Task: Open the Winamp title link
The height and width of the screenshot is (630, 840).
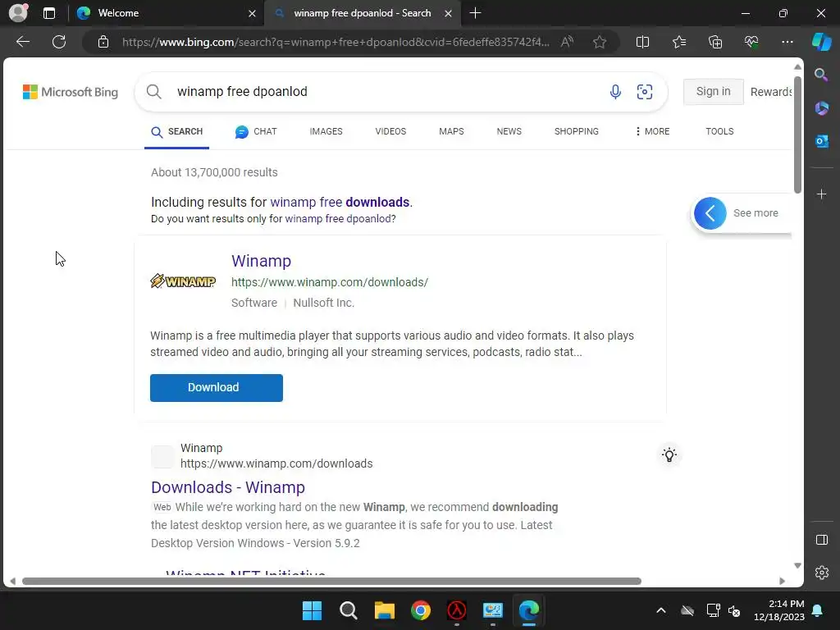Action: pyautogui.click(x=261, y=261)
